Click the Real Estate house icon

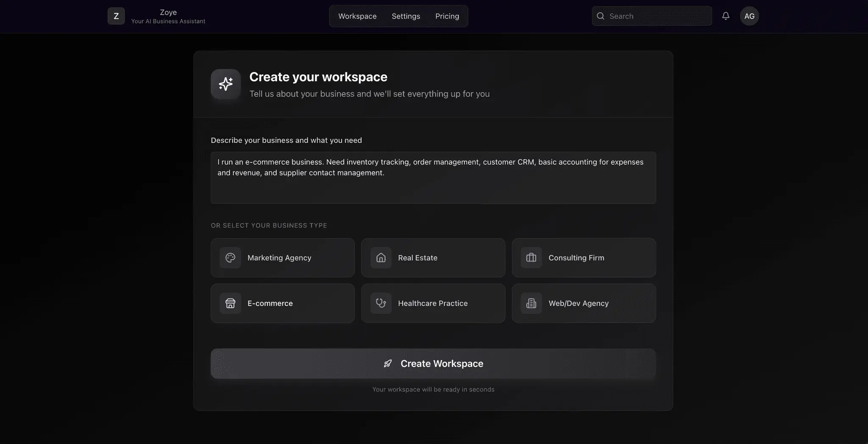pyautogui.click(x=381, y=258)
